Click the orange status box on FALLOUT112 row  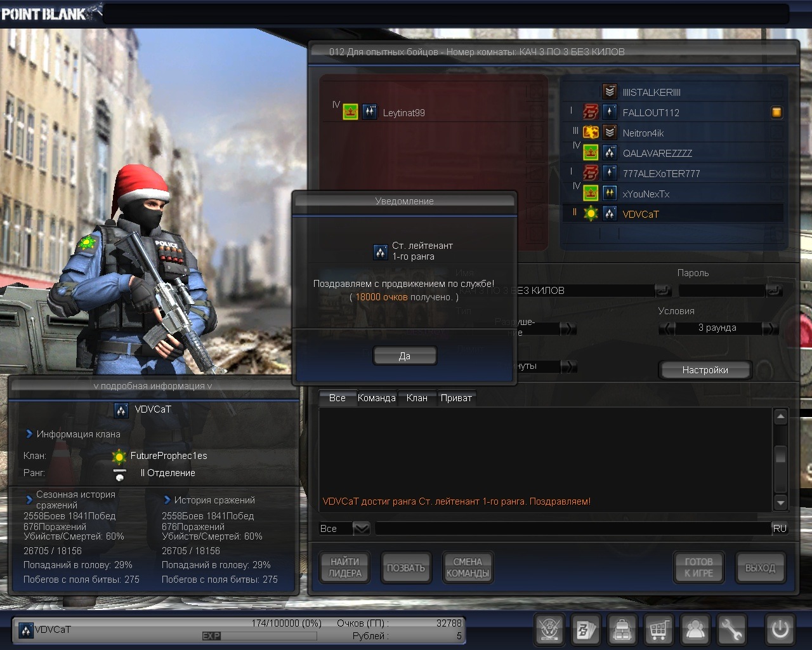tap(776, 112)
